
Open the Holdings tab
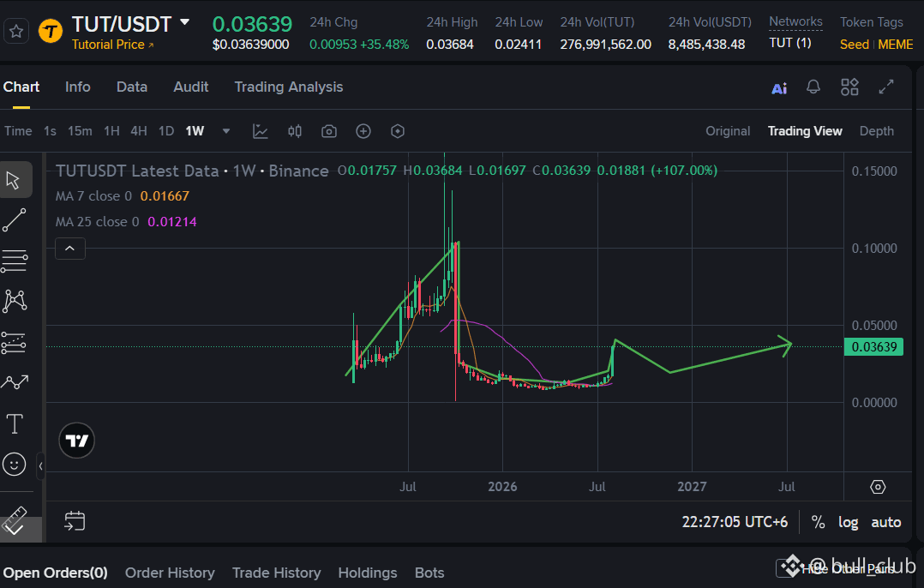point(367,573)
